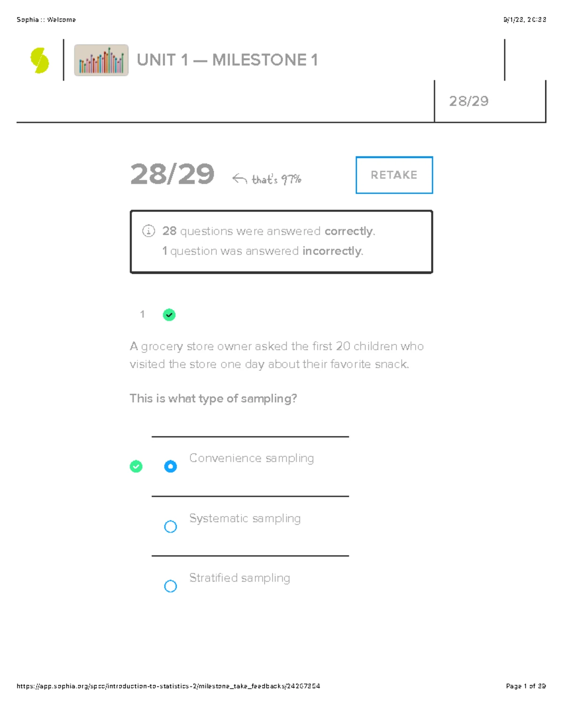563x728 pixels.
Task: Click the green checkmark beside question number 1
Action: [169, 315]
